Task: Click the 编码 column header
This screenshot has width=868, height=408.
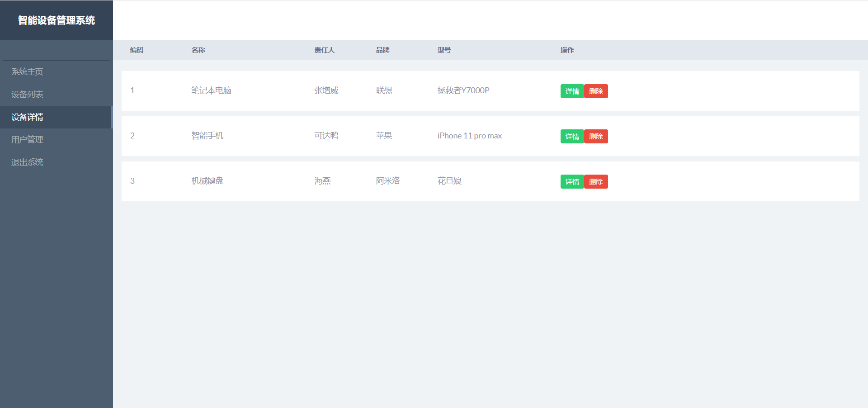Action: tap(137, 50)
